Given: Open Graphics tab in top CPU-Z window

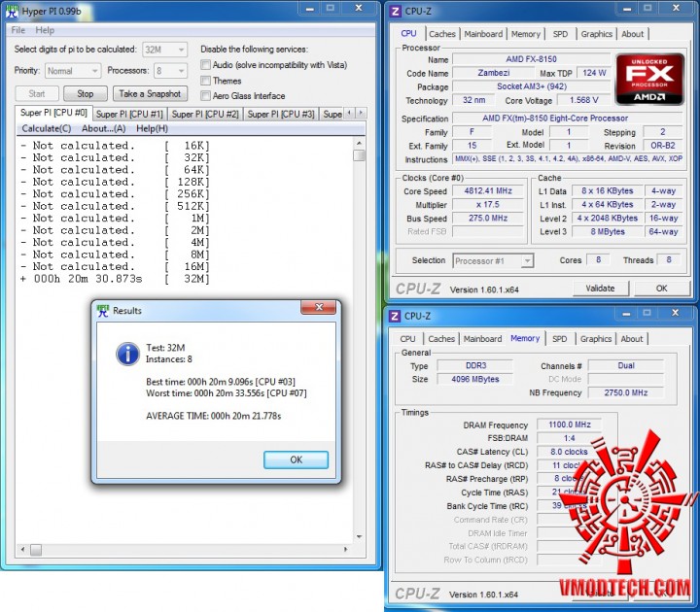Looking at the screenshot, I should pos(596,34).
